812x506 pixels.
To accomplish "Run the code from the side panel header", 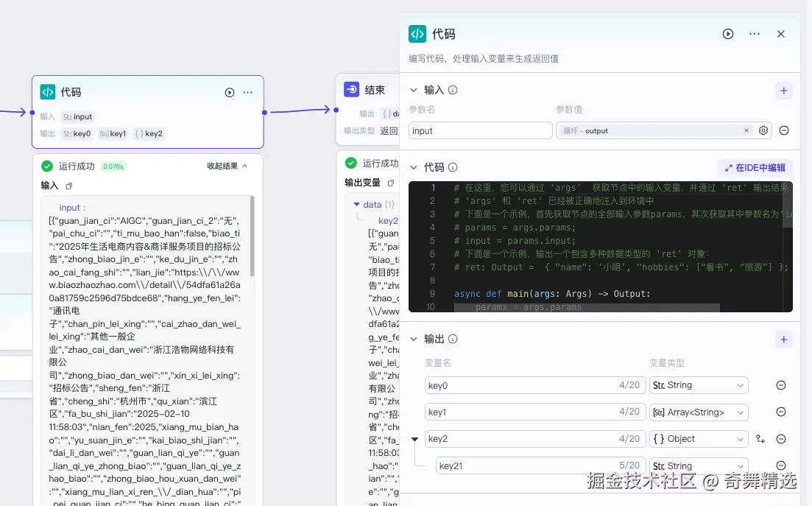I will pyautogui.click(x=728, y=34).
